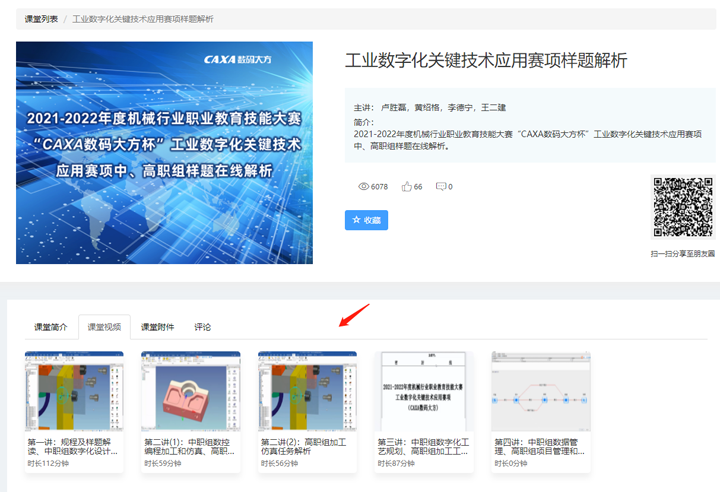Click the thumbs-up like icon
720x492 pixels.
[407, 187]
